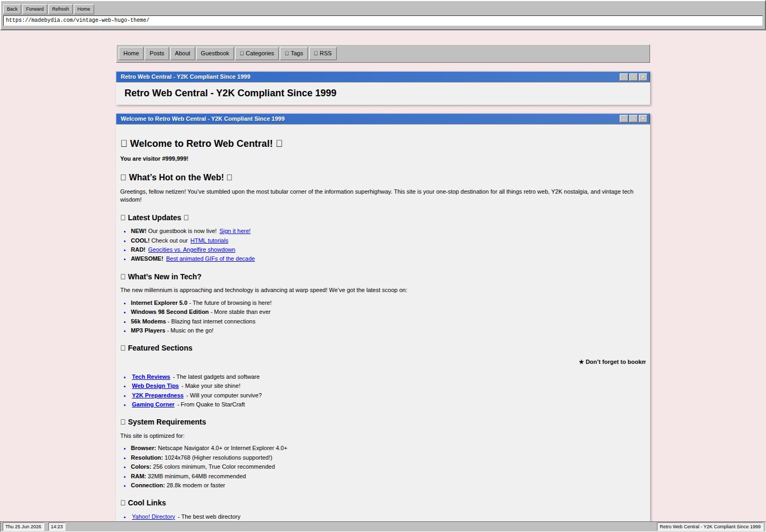This screenshot has height=532, width=766.
Task: Open the Guestbook navigation item
Action: point(215,53)
